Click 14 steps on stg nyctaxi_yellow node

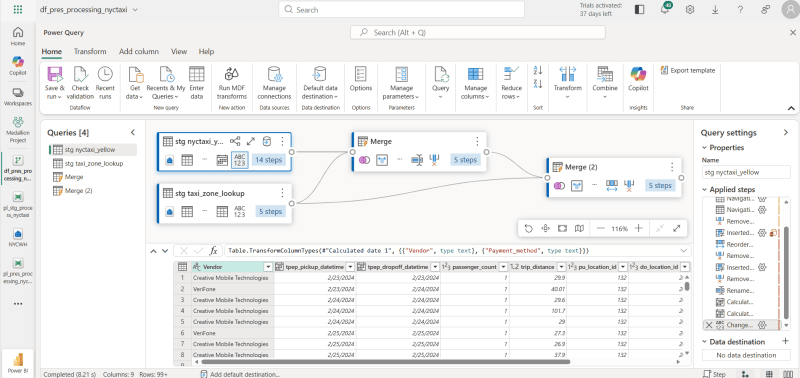(x=268, y=160)
